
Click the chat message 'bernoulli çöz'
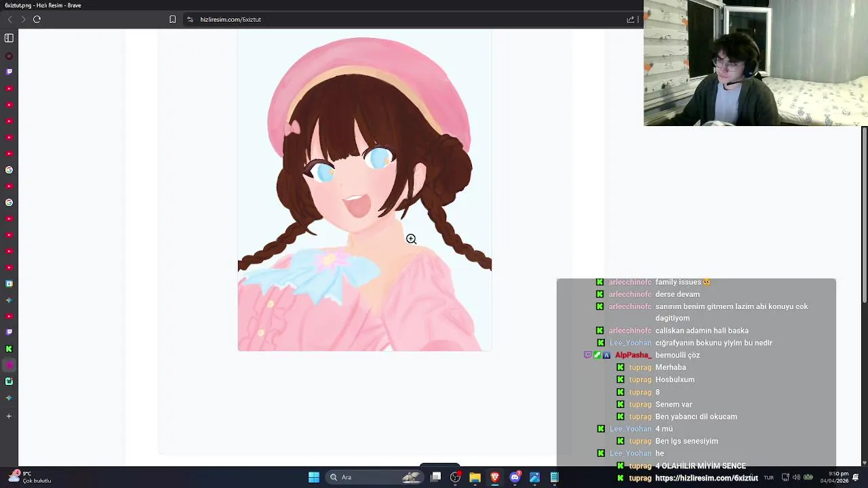click(677, 355)
